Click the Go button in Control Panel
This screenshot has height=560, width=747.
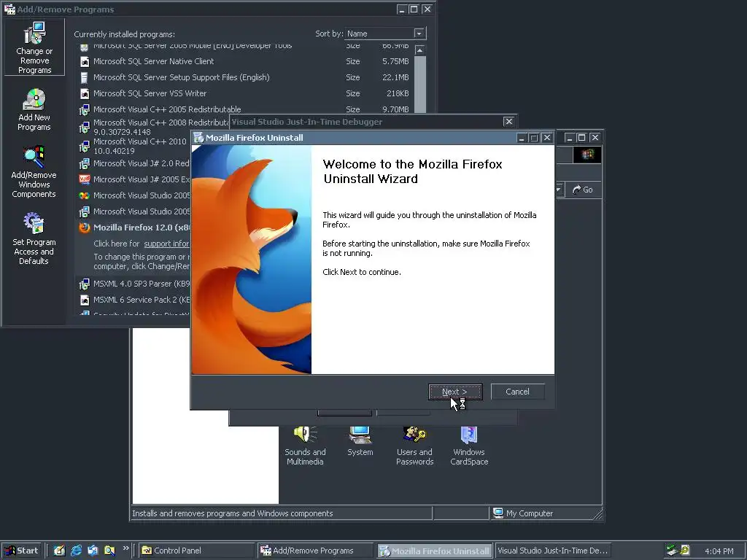[x=583, y=190]
